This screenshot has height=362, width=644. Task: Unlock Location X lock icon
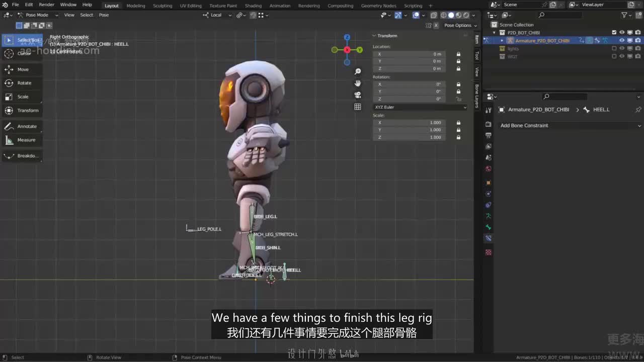point(458,54)
